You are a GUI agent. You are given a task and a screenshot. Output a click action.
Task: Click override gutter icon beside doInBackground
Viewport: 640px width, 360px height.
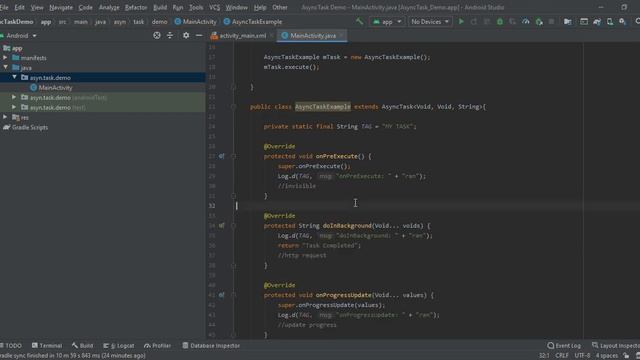click(221, 225)
